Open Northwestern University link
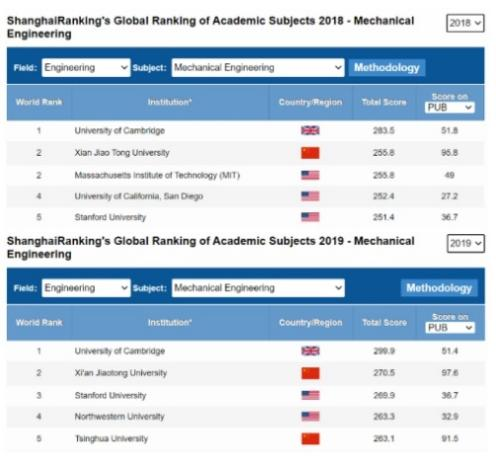This screenshot has width=496, height=465. pos(119,417)
